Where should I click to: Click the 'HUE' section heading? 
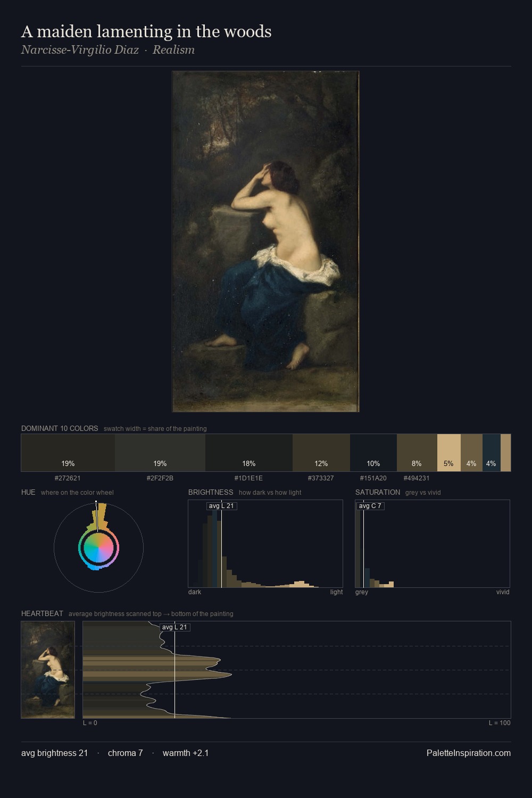click(x=28, y=492)
